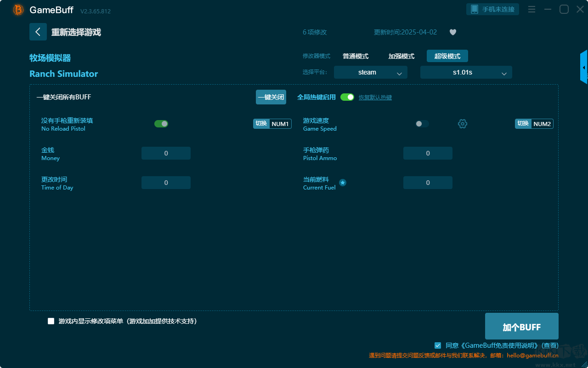Screen dimensions: 588x368
Task: Select 普通模式 mode tab
Action: pyautogui.click(x=356, y=56)
